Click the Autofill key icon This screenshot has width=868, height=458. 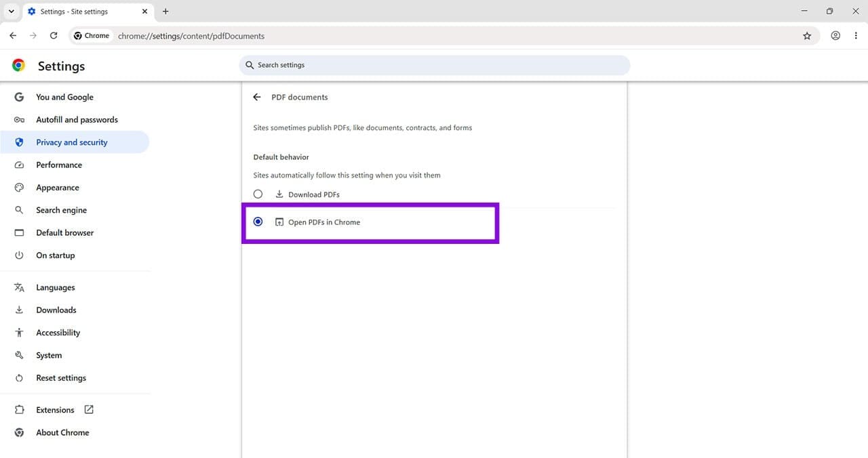[x=19, y=120]
